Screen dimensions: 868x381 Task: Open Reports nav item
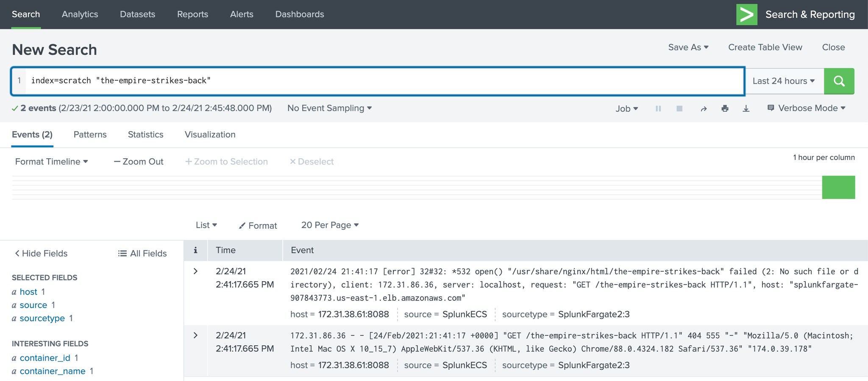[192, 14]
